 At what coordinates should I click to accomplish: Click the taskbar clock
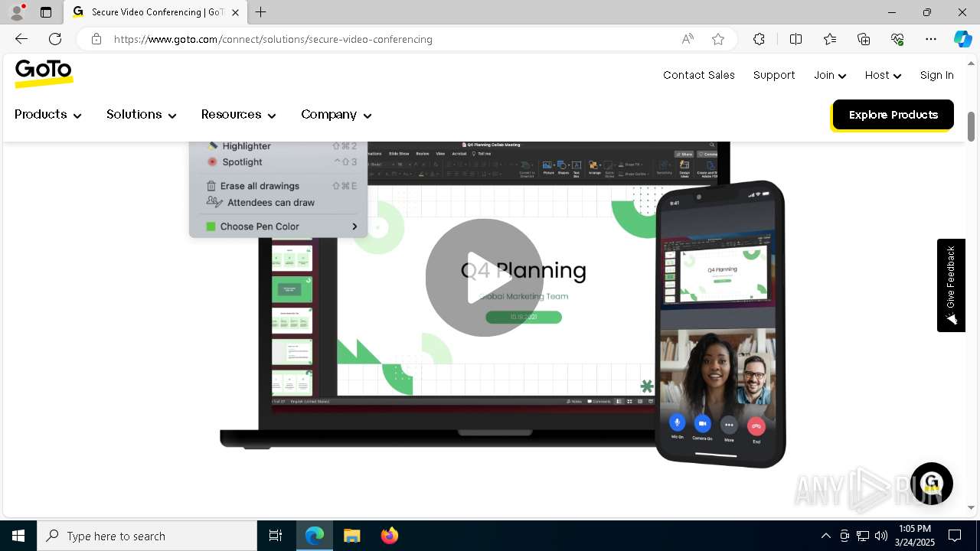coord(915,536)
